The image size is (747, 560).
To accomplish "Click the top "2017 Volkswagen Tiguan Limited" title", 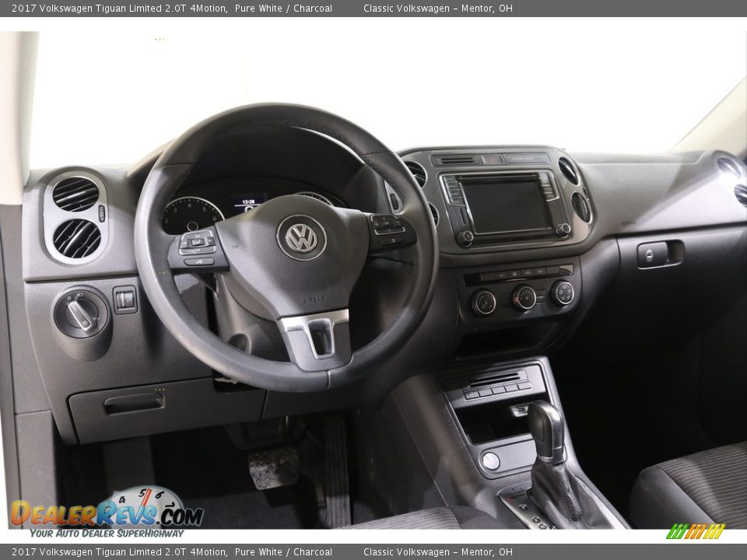I will coord(115,9).
